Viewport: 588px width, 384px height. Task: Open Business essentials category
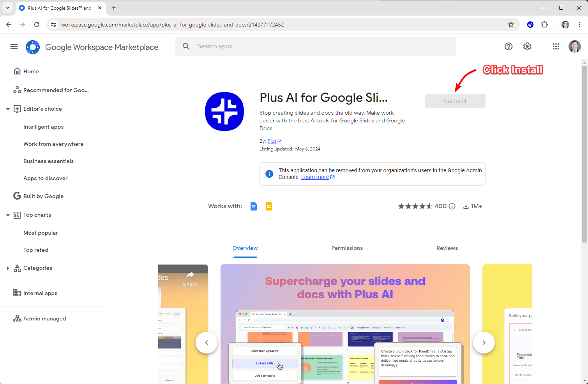48,161
